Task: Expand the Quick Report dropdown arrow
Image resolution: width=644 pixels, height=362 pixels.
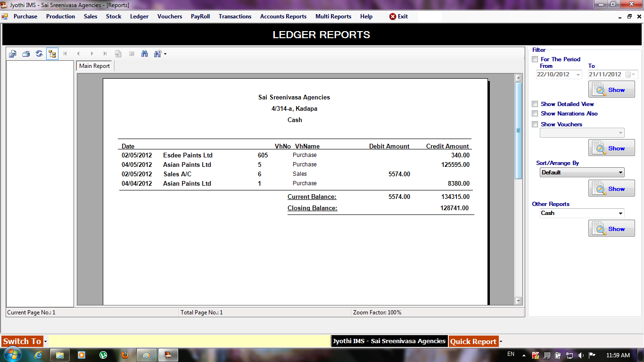Action: pos(501,342)
